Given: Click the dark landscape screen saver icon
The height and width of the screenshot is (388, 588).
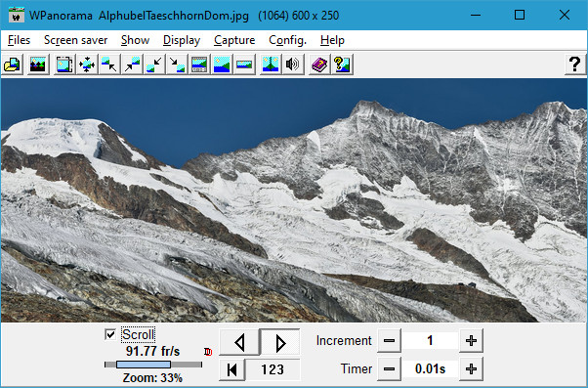Looking at the screenshot, I should [x=38, y=65].
